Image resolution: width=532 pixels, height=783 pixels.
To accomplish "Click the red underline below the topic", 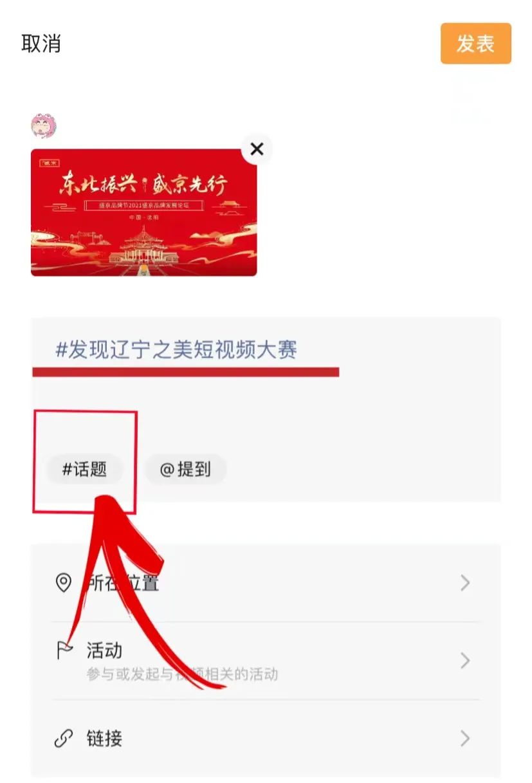I will [x=185, y=372].
